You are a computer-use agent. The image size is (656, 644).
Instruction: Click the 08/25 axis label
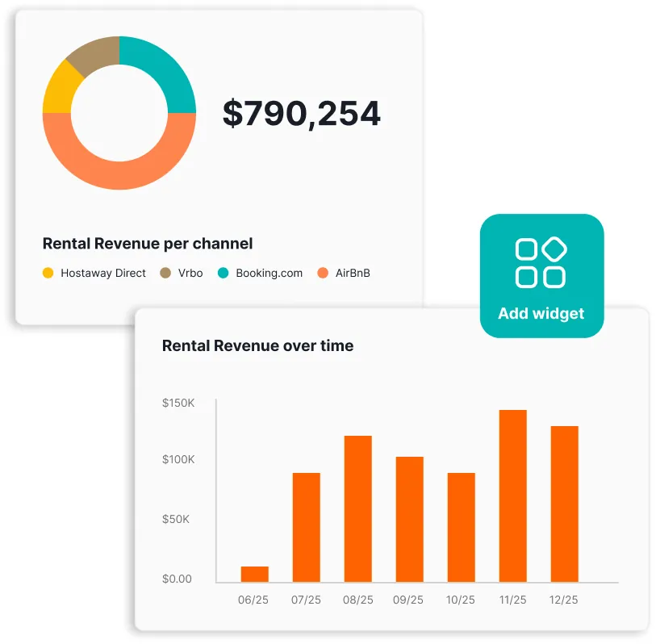tap(357, 600)
